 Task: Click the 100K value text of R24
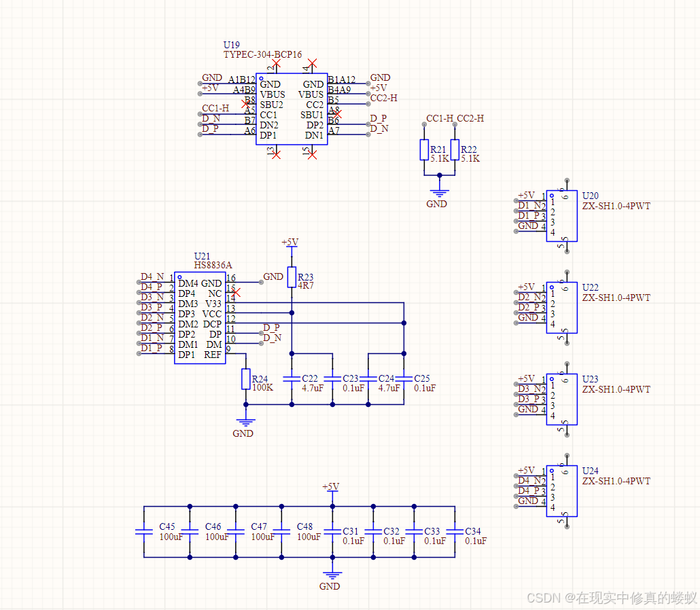click(262, 387)
